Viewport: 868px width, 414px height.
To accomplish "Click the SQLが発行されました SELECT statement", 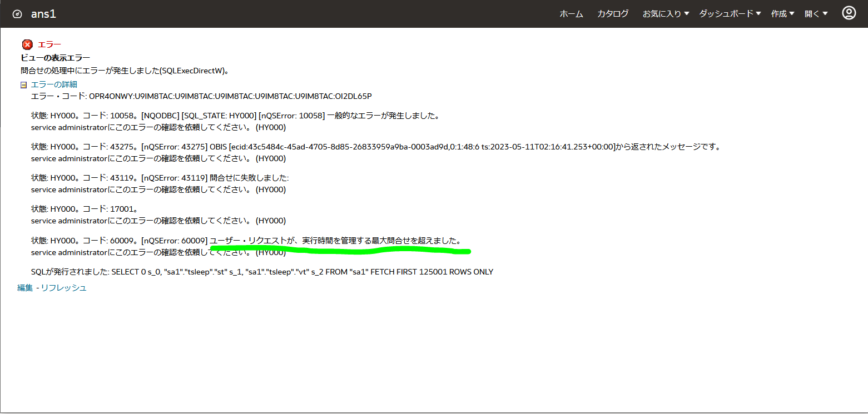I will coord(262,272).
